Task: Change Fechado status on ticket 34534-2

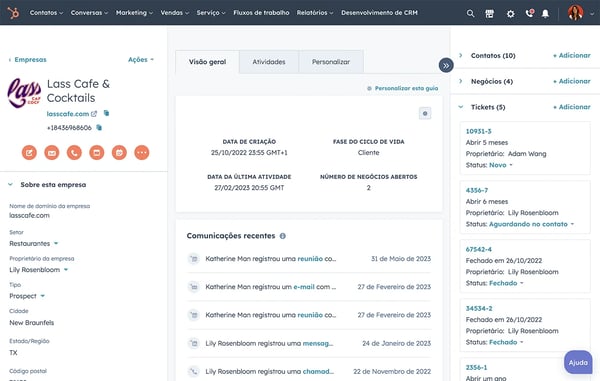Action: point(506,342)
